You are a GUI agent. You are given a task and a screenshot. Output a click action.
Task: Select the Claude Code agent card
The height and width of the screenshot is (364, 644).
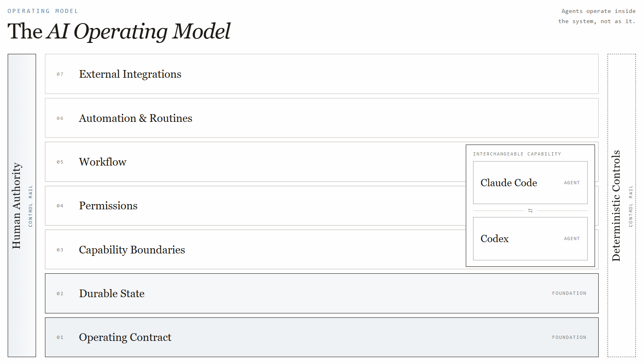pyautogui.click(x=530, y=183)
